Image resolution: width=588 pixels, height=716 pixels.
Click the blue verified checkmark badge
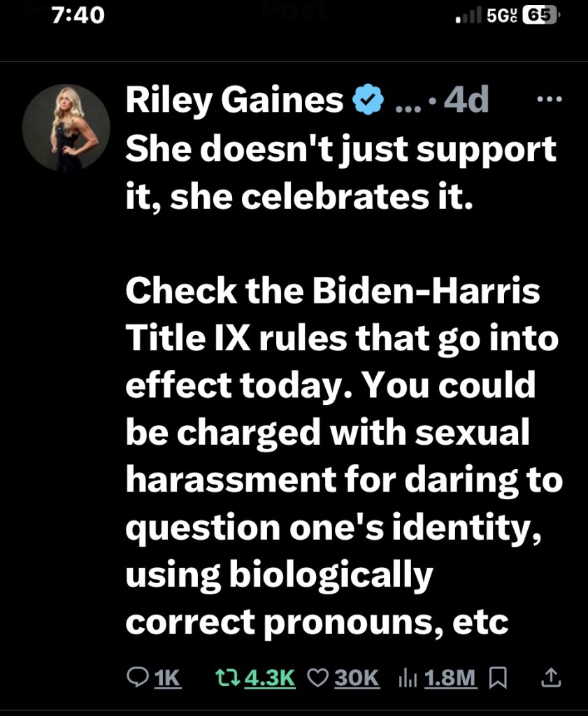point(367,101)
